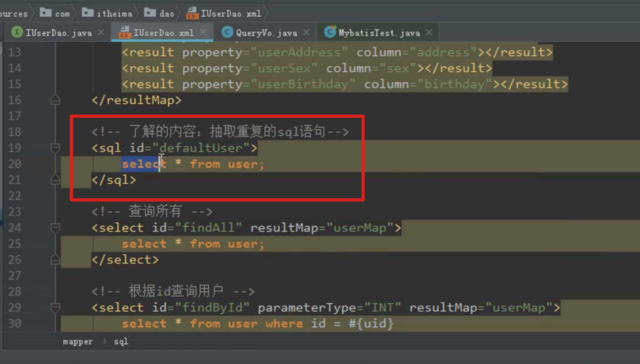Image resolution: width=640 pixels, height=364 pixels.
Task: Open the itheima folder breadcrumb
Action: (114, 14)
